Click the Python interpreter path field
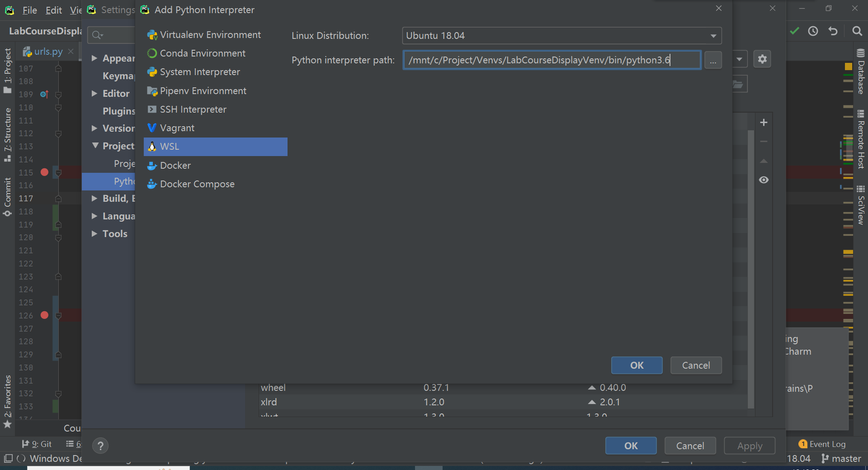This screenshot has height=470, width=868. coord(552,60)
